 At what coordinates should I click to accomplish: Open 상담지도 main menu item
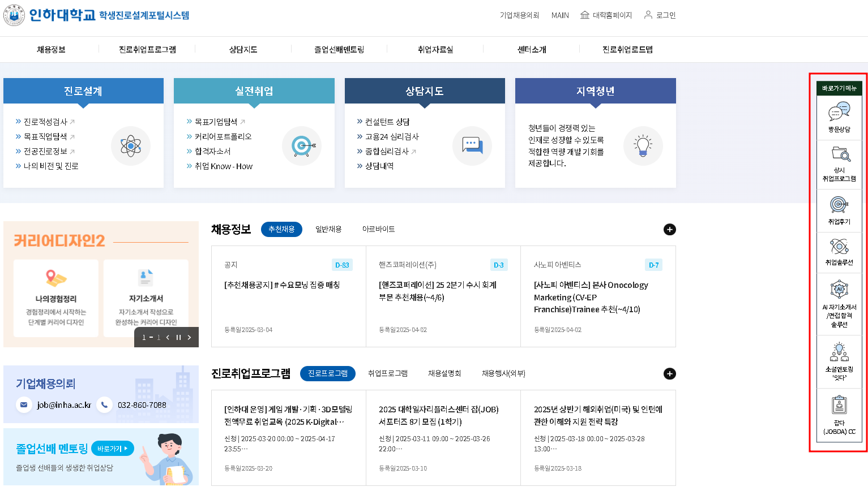[243, 50]
